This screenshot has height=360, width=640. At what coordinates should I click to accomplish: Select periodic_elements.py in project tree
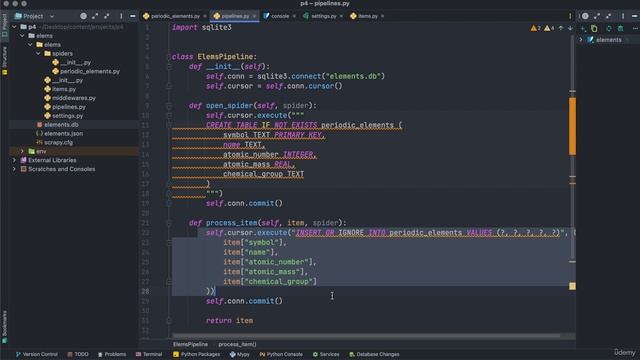tap(86, 71)
